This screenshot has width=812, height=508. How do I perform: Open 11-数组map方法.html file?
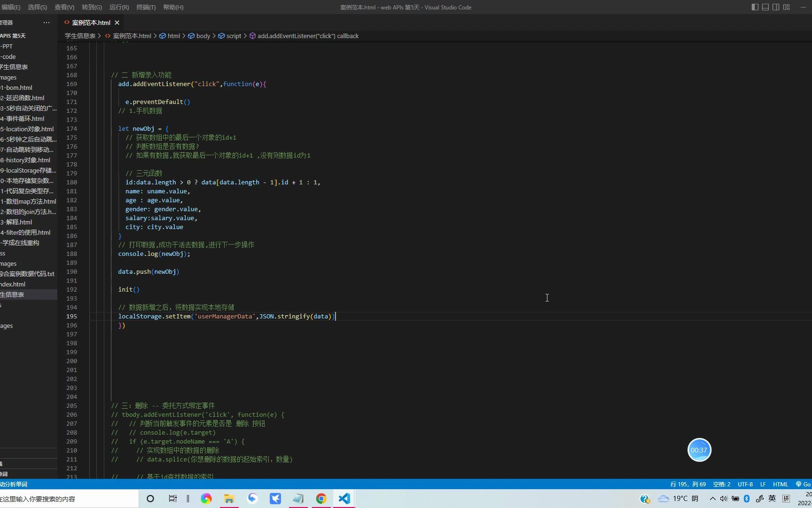pos(28,201)
